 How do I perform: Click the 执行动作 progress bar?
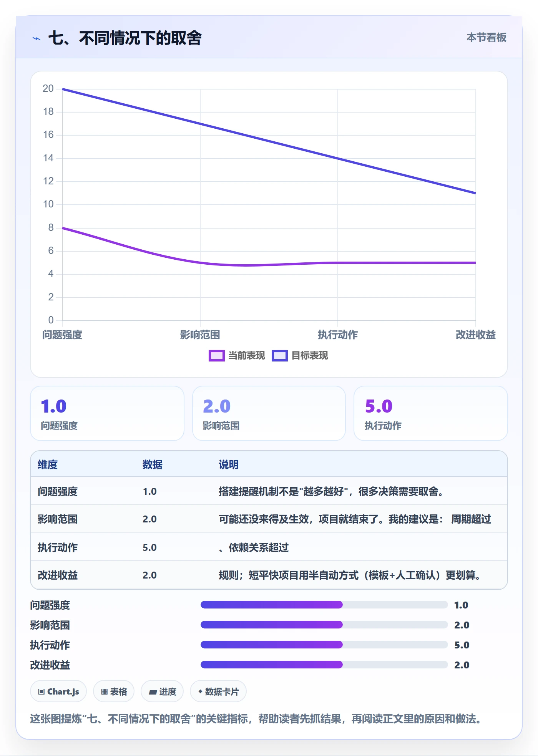(x=324, y=645)
